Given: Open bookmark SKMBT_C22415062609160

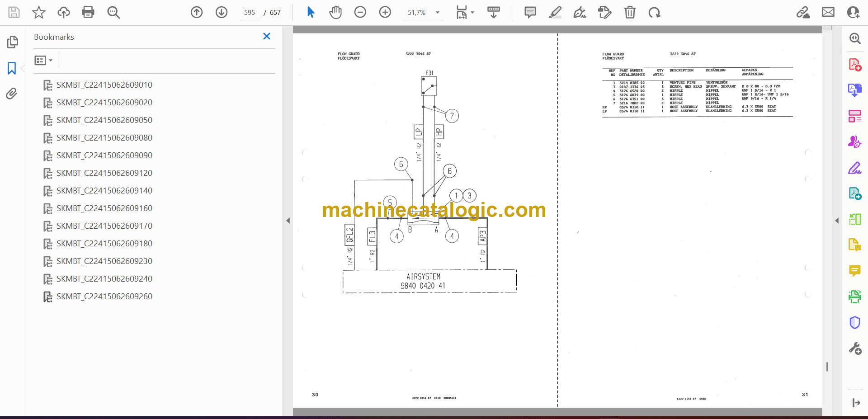Looking at the screenshot, I should click(x=104, y=208).
